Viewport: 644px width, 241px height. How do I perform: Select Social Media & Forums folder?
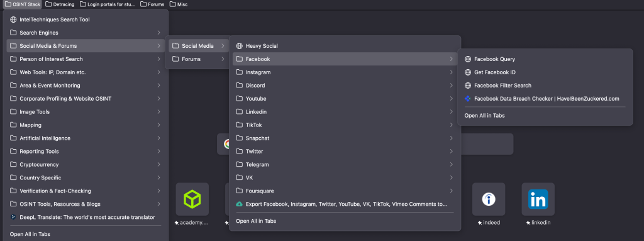(86, 46)
